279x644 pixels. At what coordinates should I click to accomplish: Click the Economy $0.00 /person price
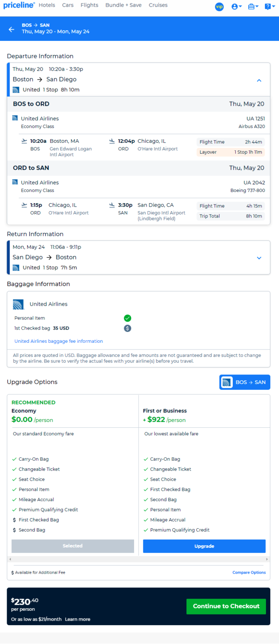tap(32, 420)
